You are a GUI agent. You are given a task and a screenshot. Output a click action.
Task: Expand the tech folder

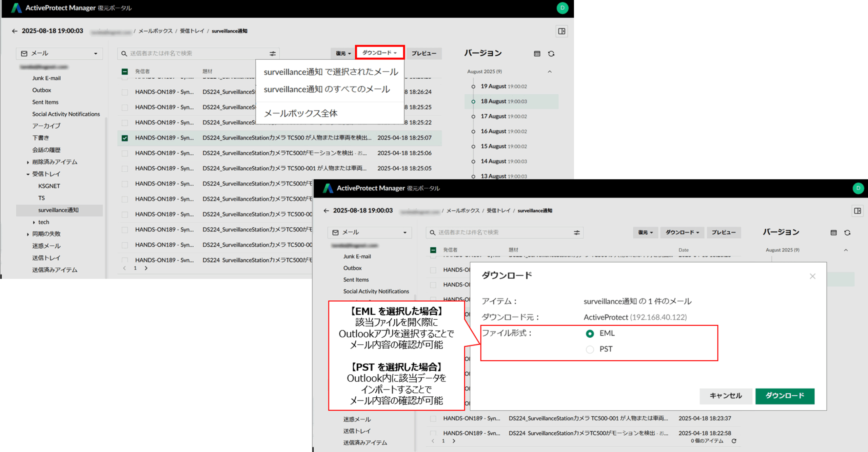[34, 222]
